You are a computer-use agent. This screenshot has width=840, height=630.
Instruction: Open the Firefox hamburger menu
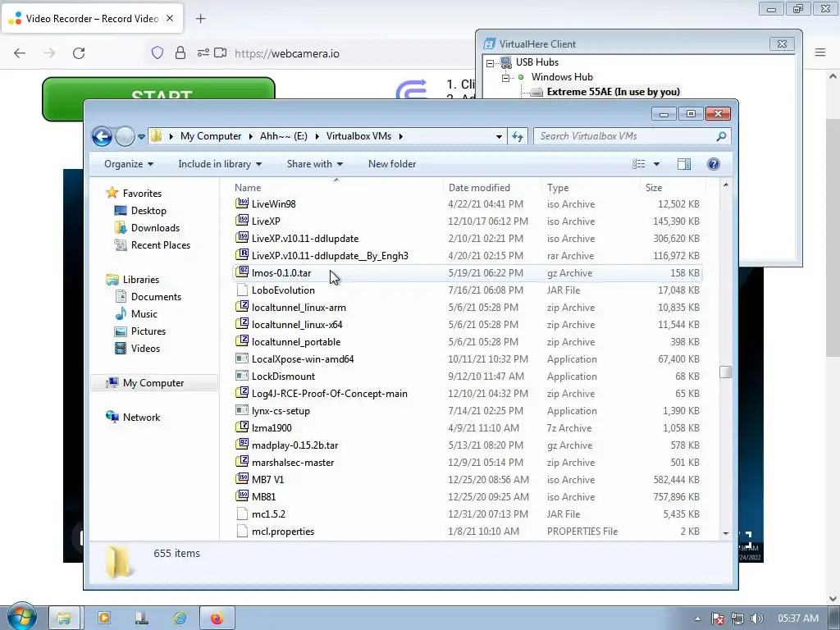tap(820, 52)
